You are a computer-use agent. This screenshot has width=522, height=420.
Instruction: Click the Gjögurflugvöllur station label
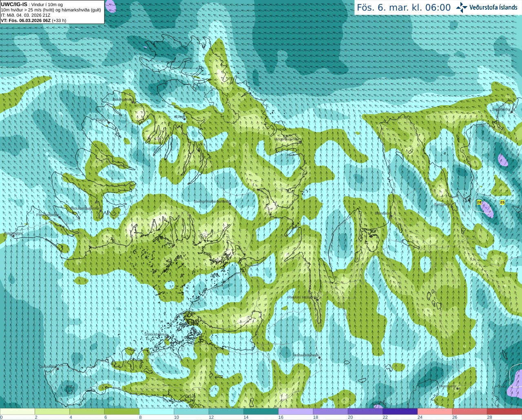287,139
